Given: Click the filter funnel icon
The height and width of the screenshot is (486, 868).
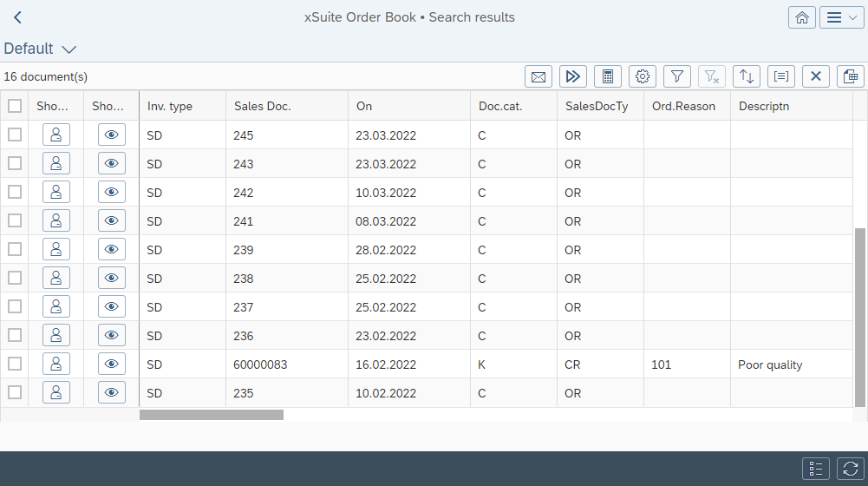Looking at the screenshot, I should (676, 76).
